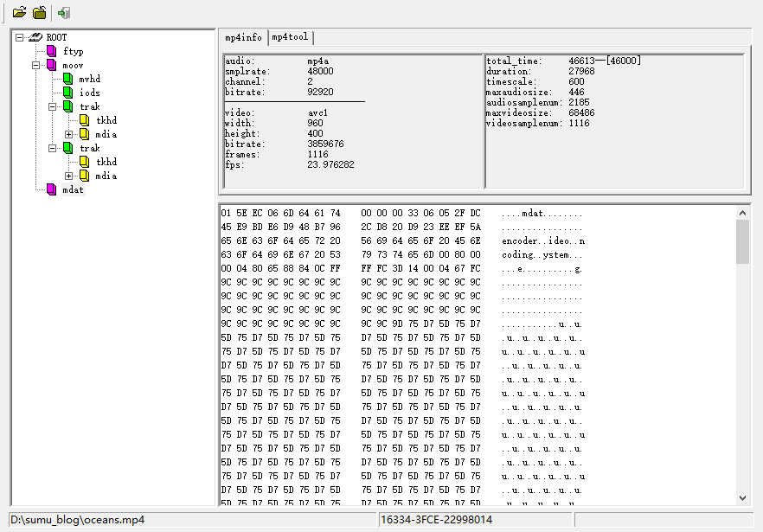The width and height of the screenshot is (763, 532).
Task: Select tkhd label under second trak
Action: (106, 163)
